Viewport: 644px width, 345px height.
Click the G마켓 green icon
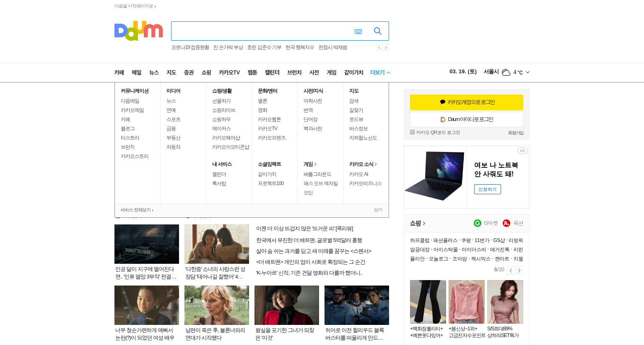click(x=478, y=223)
